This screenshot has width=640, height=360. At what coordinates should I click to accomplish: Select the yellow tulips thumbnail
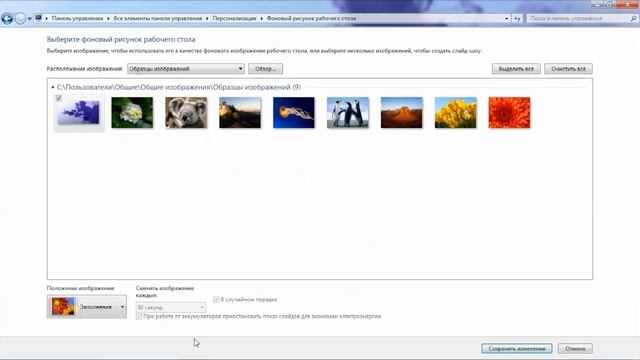click(456, 113)
